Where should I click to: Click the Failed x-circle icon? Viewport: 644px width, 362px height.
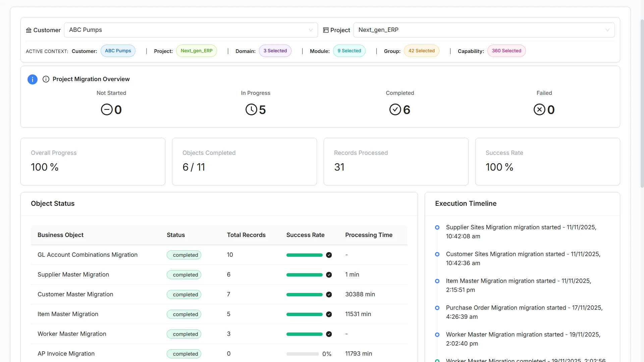pos(539,110)
